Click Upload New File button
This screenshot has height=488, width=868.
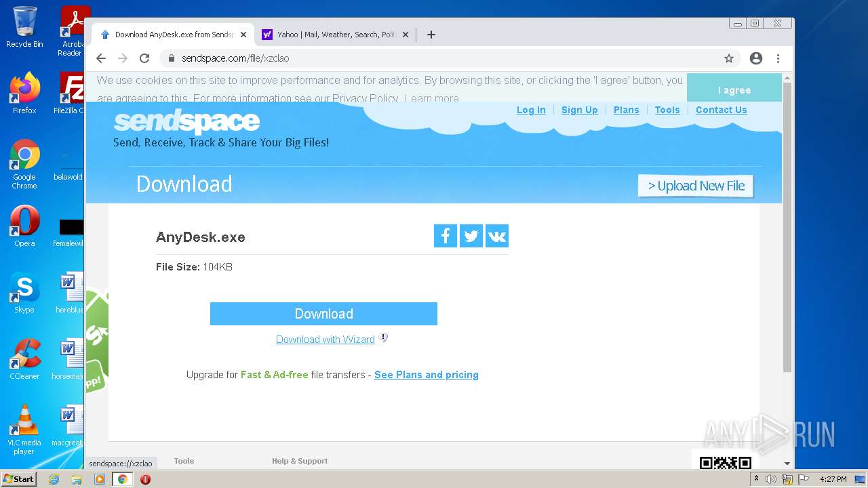[696, 186]
